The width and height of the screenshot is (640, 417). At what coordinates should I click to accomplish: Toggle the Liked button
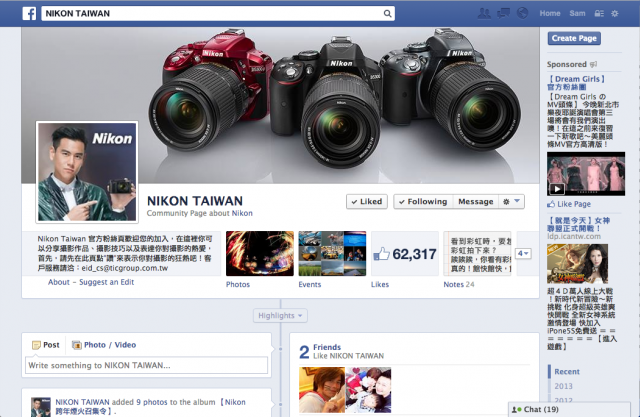click(367, 202)
